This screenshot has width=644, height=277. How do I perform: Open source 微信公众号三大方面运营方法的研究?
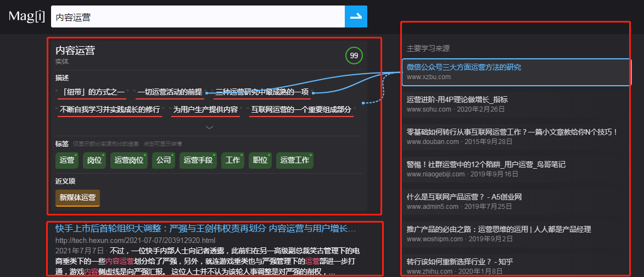[464, 67]
